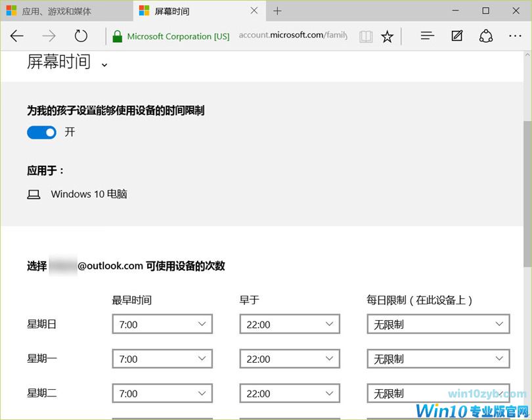Open 星期一 早于 22:00 dropdown
Screen dimensions: 532x420
290,359
